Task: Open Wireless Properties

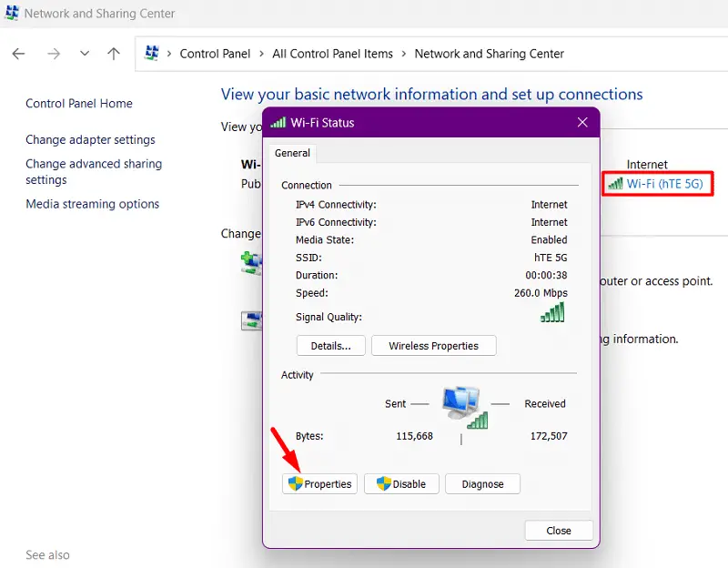Action: coord(433,346)
